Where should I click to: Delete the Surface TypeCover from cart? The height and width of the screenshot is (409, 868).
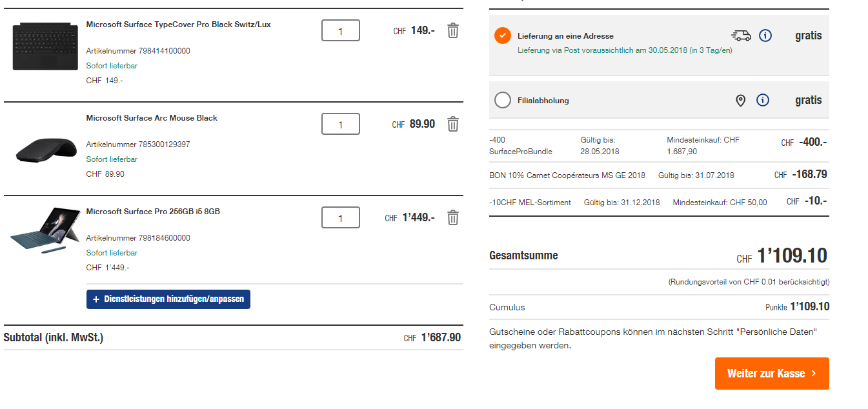(x=453, y=30)
